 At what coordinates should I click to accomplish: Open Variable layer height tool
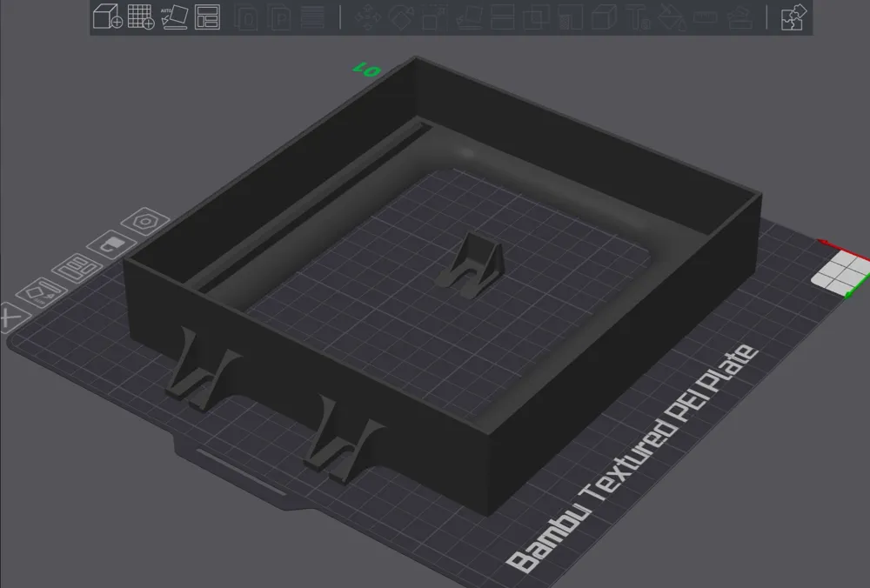pos(312,17)
